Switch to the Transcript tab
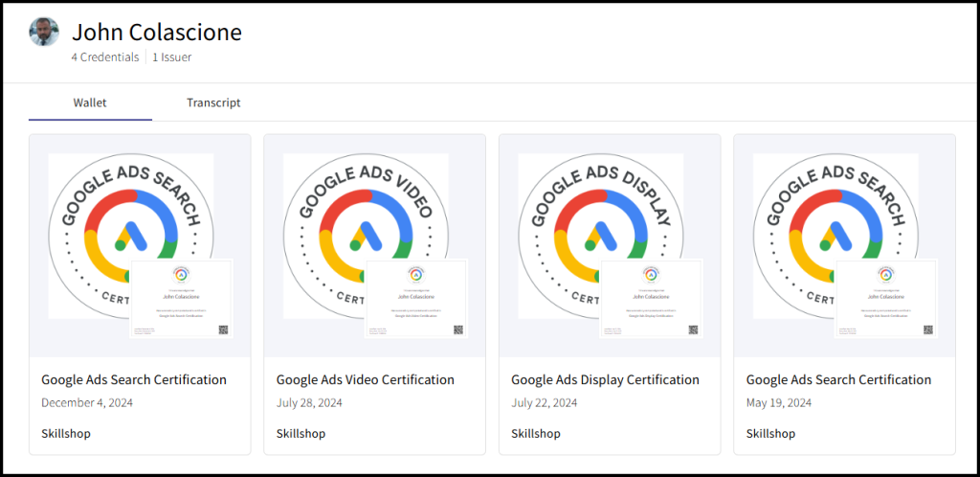 pos(213,102)
